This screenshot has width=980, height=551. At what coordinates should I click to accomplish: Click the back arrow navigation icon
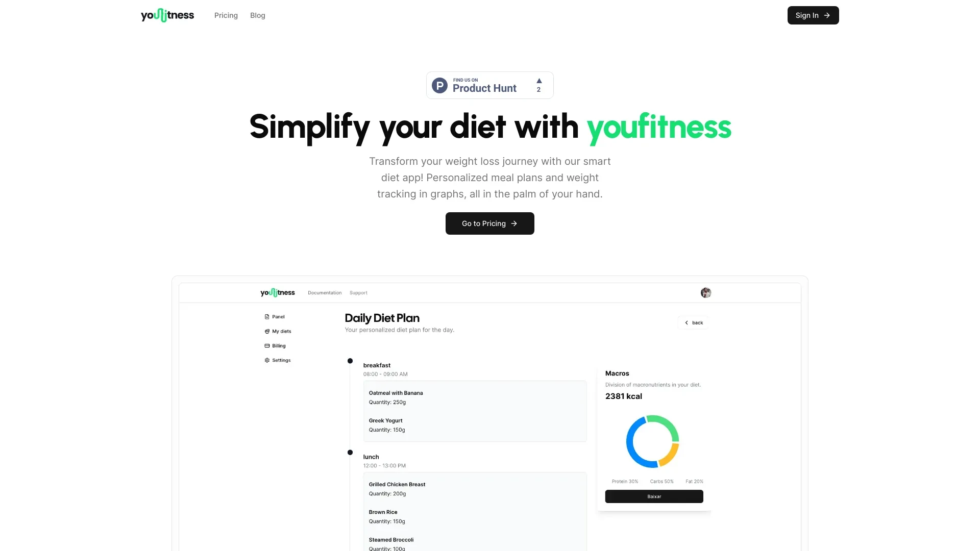pos(687,322)
